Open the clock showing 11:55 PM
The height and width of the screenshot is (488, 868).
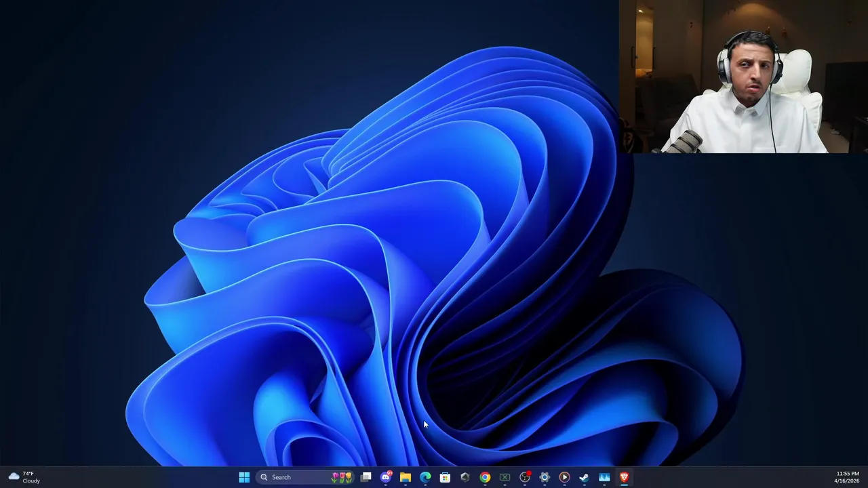tap(847, 477)
